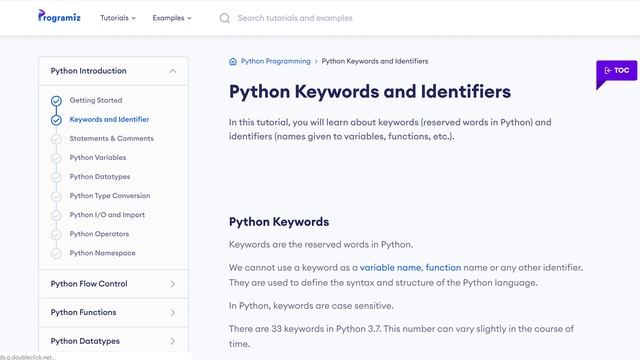Expand the Python Flow Control section
The width and height of the screenshot is (640, 360).
pyautogui.click(x=113, y=284)
